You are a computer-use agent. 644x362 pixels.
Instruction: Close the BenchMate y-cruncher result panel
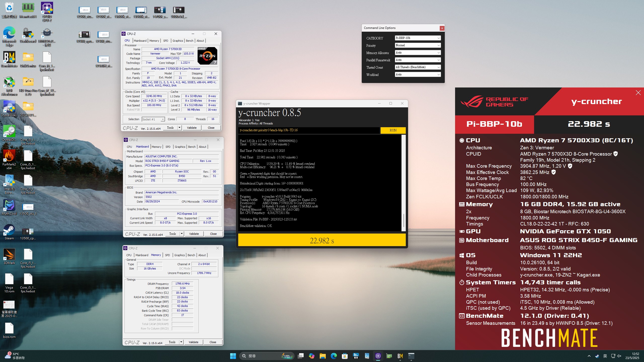click(638, 93)
